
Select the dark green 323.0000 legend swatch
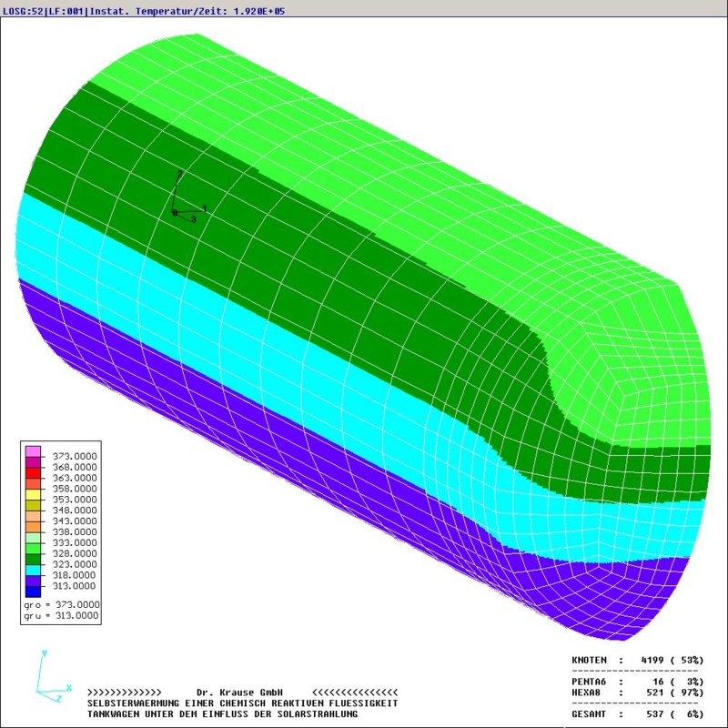pos(33,559)
